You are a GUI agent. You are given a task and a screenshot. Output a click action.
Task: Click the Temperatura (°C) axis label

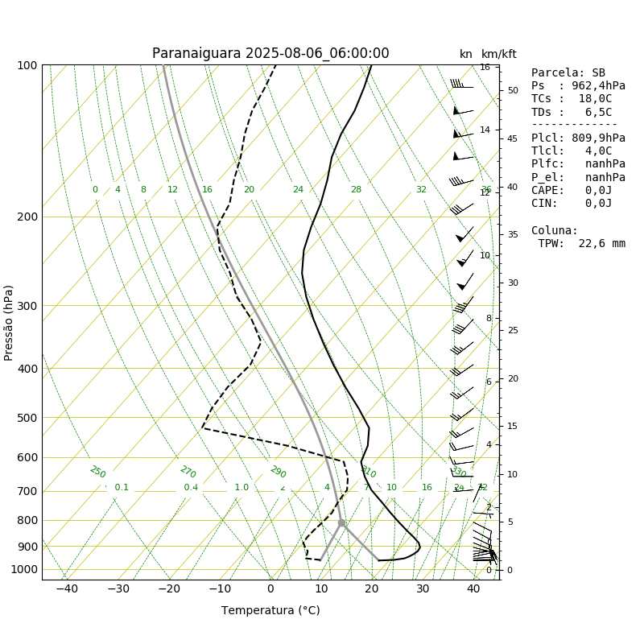pos(270,610)
